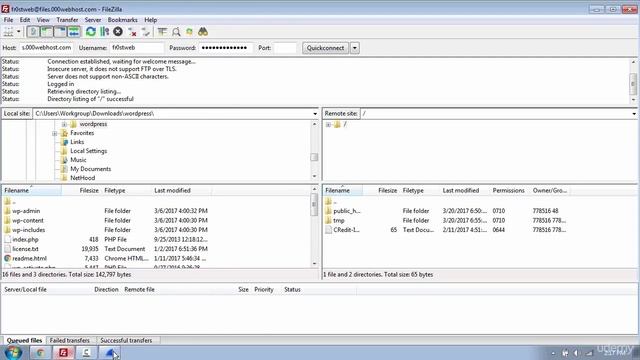Cancel the current operation

pyautogui.click(x=118, y=32)
